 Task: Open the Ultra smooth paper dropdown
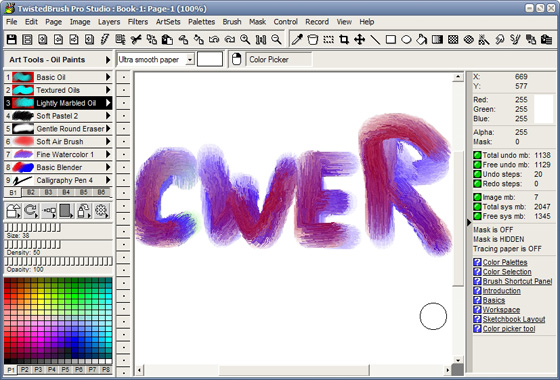pyautogui.click(x=190, y=60)
